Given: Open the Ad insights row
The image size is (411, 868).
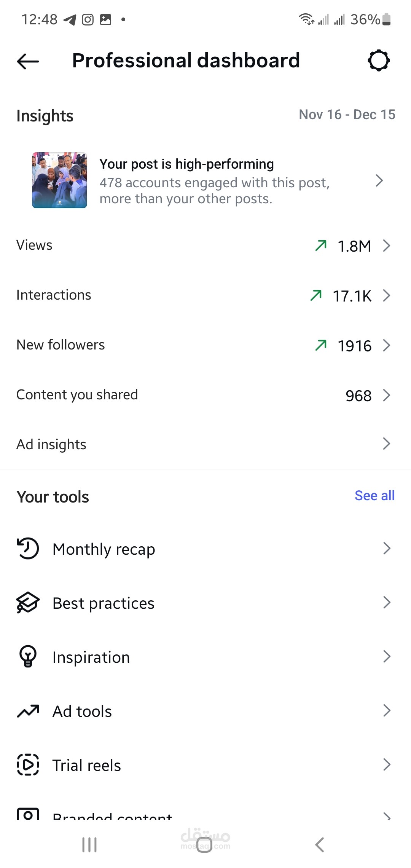Looking at the screenshot, I should (205, 444).
